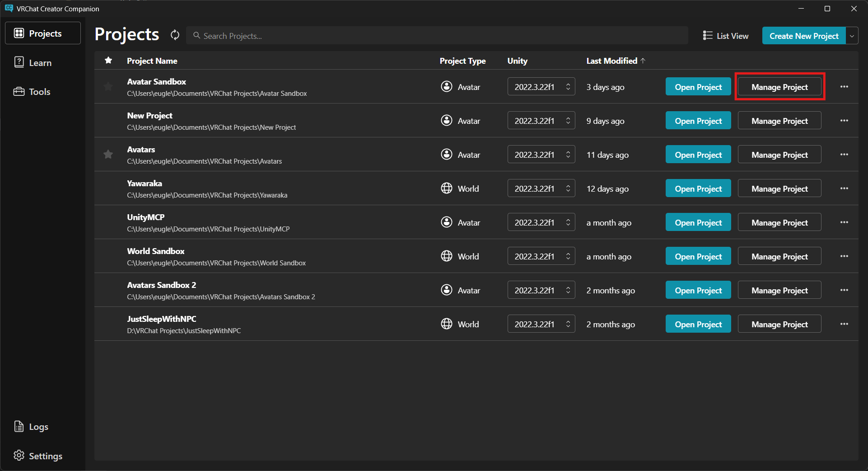This screenshot has width=868, height=471.
Task: Open Unity version selector for JustSleepWithNPC
Action: (x=541, y=324)
